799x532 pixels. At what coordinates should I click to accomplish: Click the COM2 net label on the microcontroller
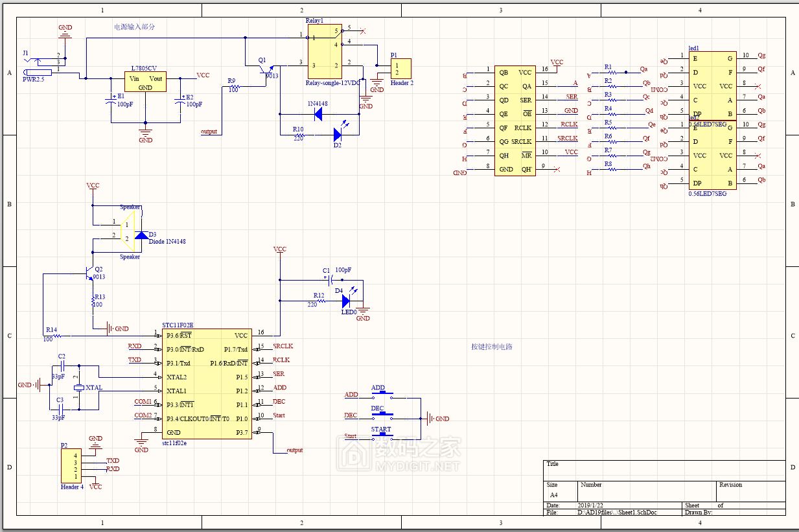[143, 415]
